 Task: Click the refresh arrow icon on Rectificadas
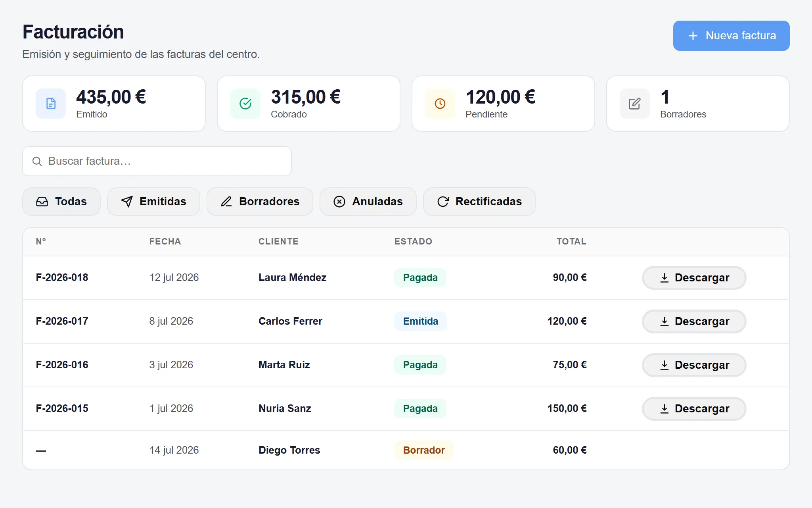443,202
